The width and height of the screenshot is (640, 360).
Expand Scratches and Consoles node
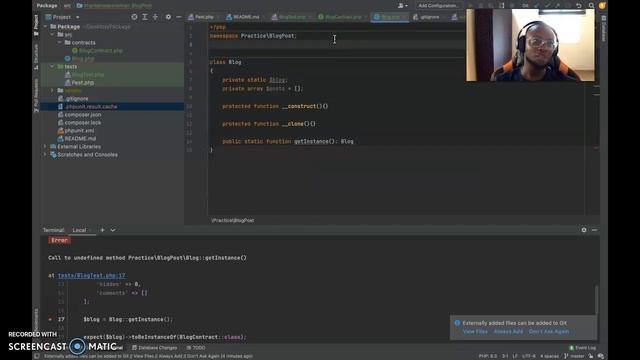click(45, 155)
